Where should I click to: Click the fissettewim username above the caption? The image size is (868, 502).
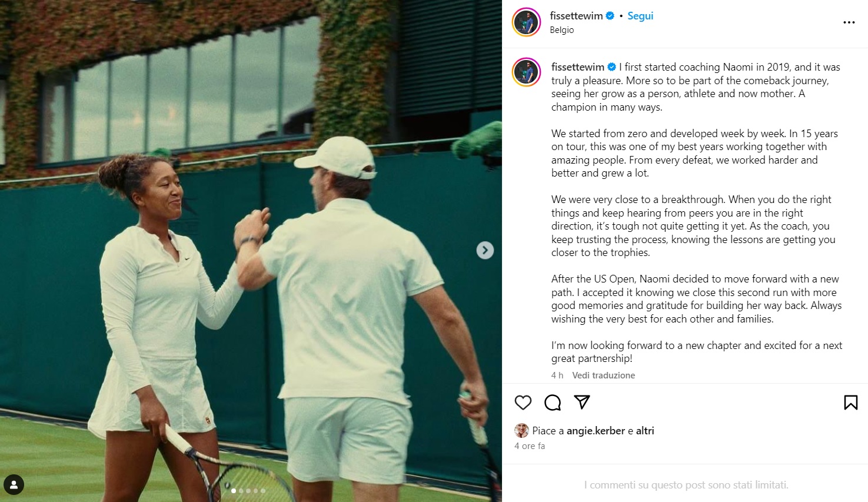click(x=580, y=67)
